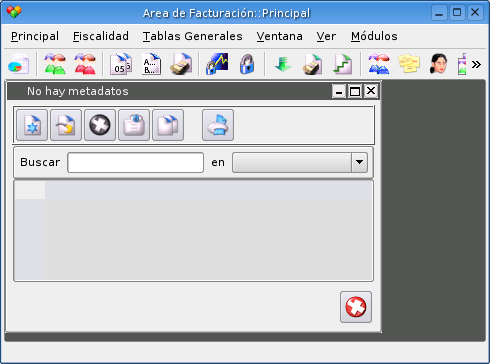Open the Ver menu
The image size is (490, 364).
coord(326,36)
